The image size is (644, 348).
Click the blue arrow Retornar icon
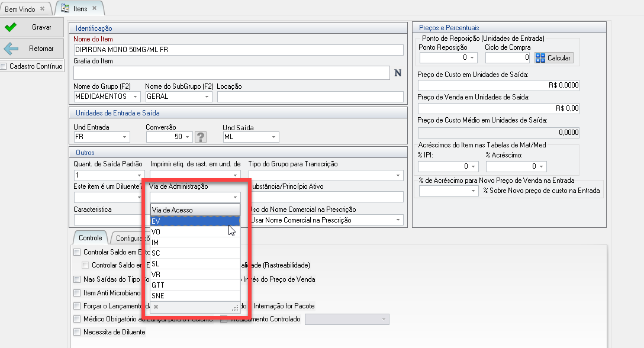point(11,49)
